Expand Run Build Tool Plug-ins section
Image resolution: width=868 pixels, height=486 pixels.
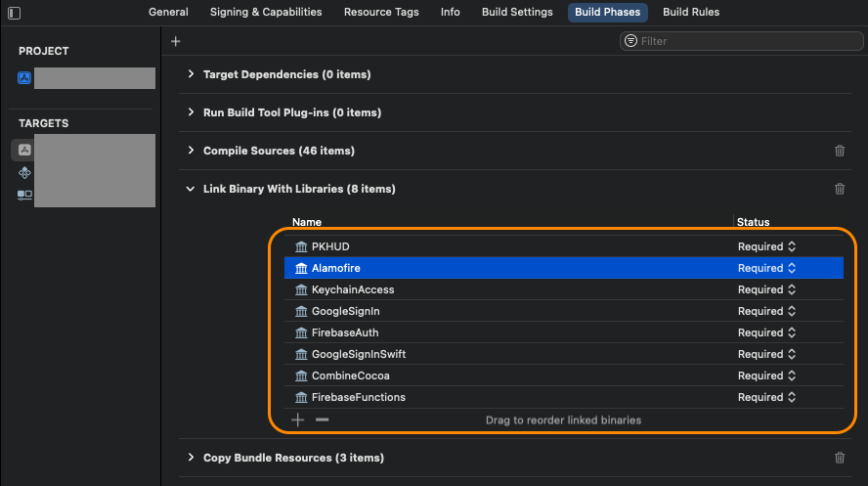click(x=191, y=112)
